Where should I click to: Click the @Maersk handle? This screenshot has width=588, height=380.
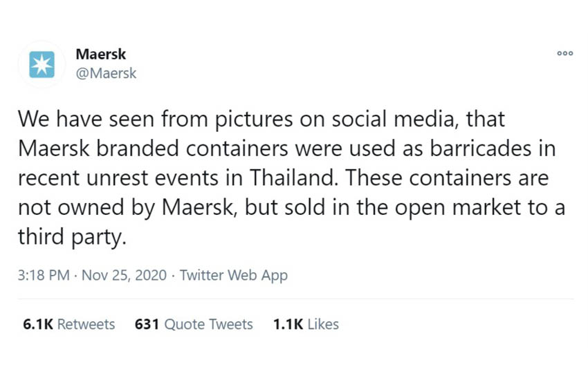pos(107,73)
